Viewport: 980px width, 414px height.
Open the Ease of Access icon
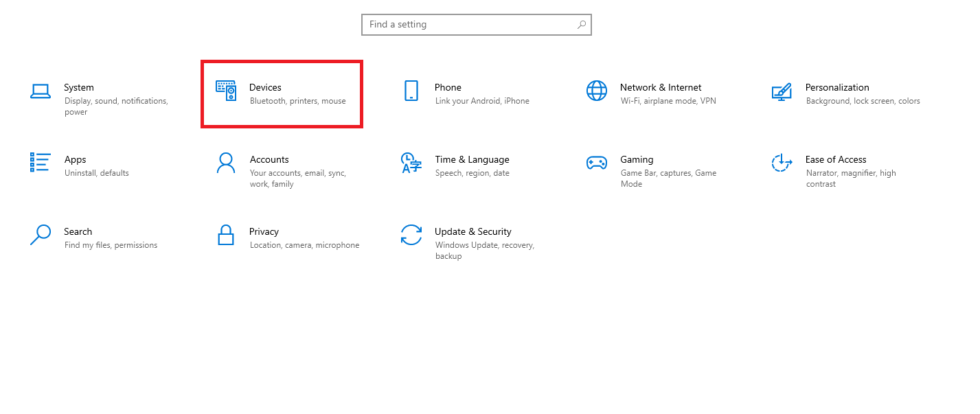pyautogui.click(x=782, y=163)
